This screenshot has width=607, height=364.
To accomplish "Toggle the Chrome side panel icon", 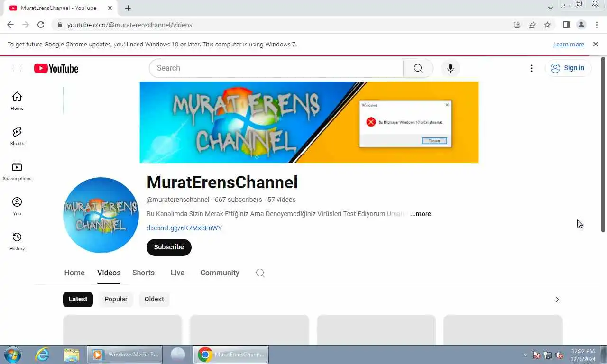I will tap(566, 25).
